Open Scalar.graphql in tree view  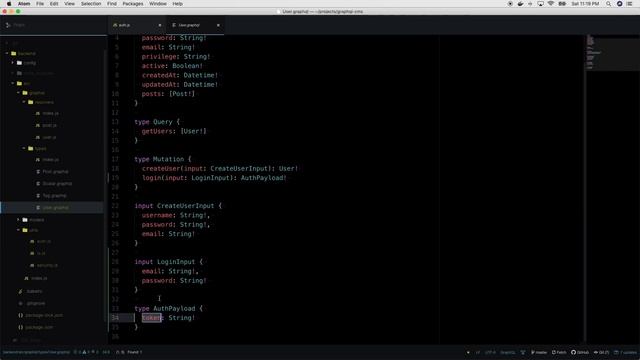57,184
